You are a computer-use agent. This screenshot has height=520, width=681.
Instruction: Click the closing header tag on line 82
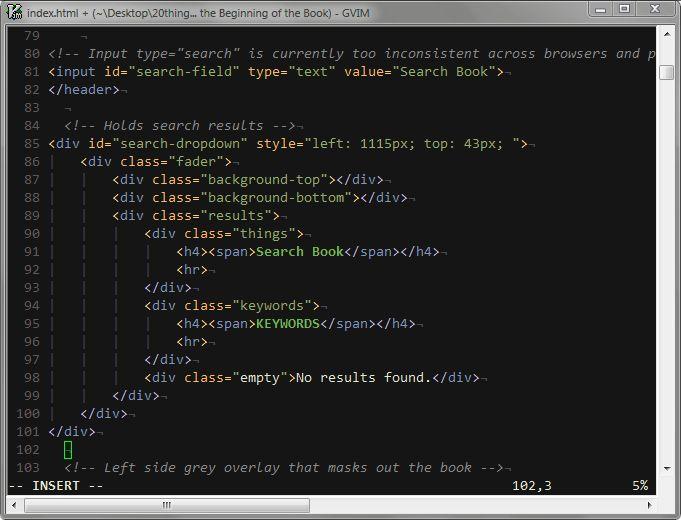84,89
